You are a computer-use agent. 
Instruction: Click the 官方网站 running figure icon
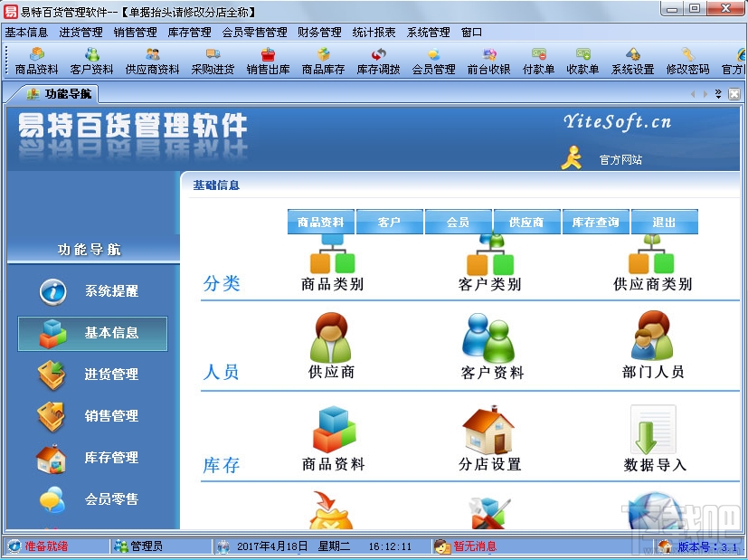point(572,158)
